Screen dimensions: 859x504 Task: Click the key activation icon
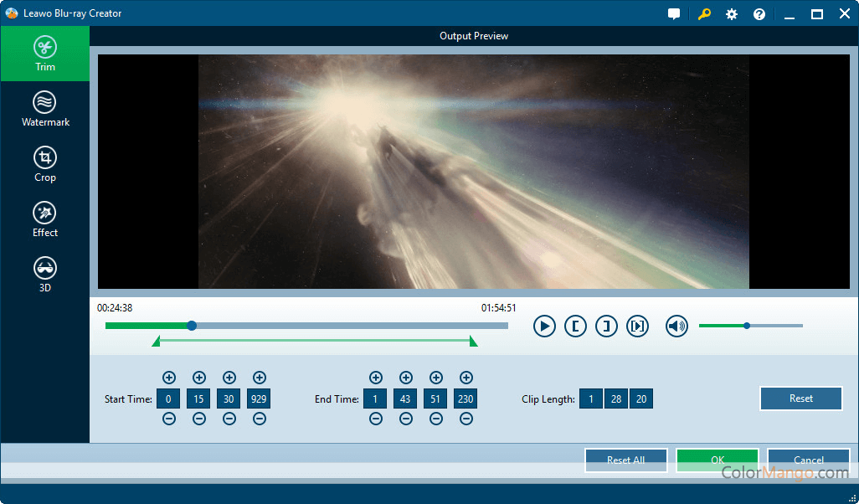click(x=703, y=14)
